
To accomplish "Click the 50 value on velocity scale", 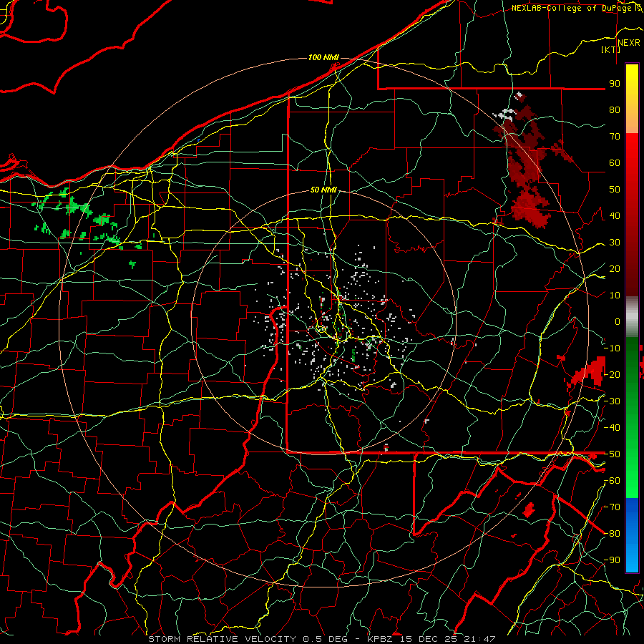I will [615, 190].
